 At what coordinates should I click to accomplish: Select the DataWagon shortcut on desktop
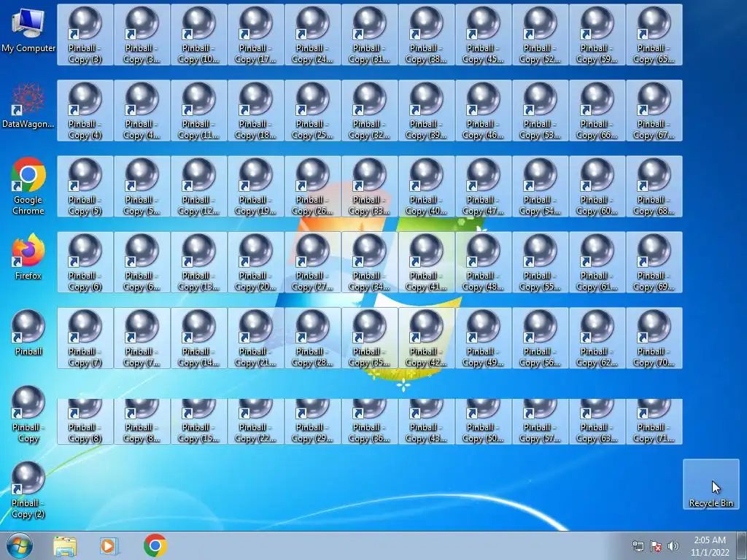pos(28,106)
